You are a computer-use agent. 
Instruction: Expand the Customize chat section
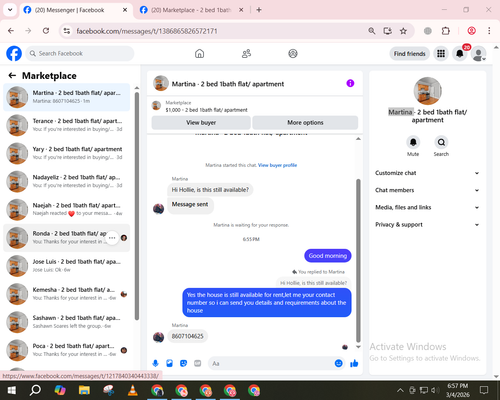(x=427, y=173)
